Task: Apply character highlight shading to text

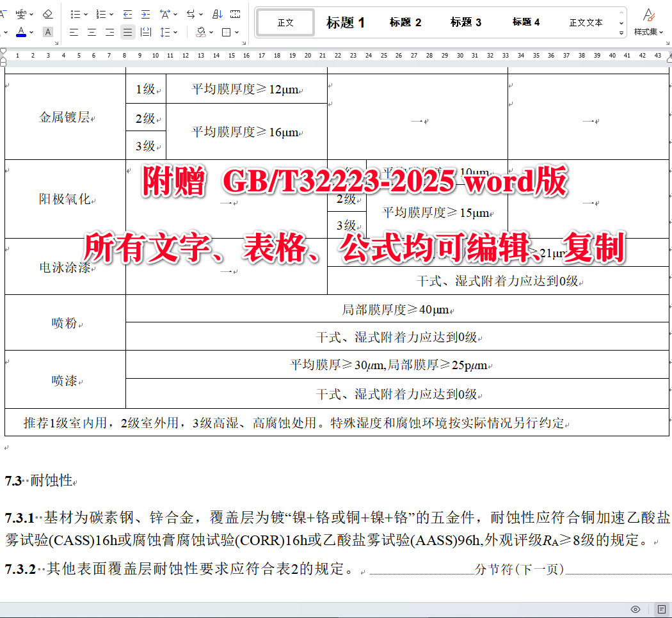Action: [x=47, y=31]
